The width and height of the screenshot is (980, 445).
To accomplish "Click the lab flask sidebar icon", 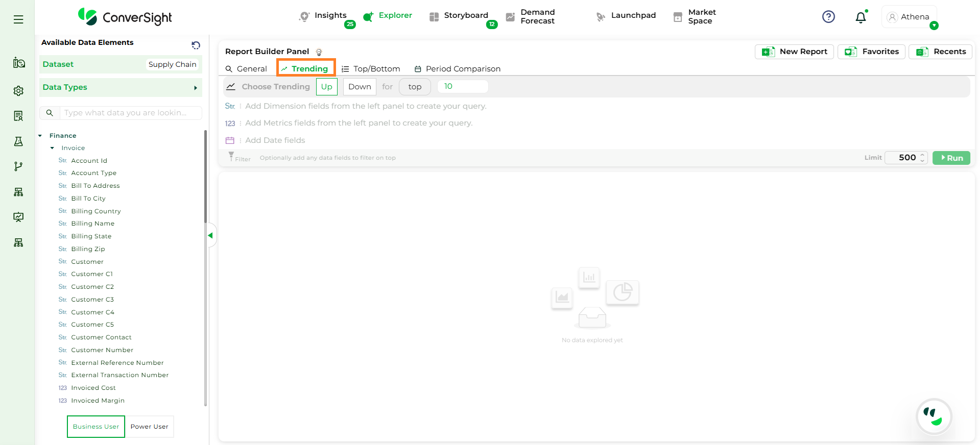I will tap(18, 141).
